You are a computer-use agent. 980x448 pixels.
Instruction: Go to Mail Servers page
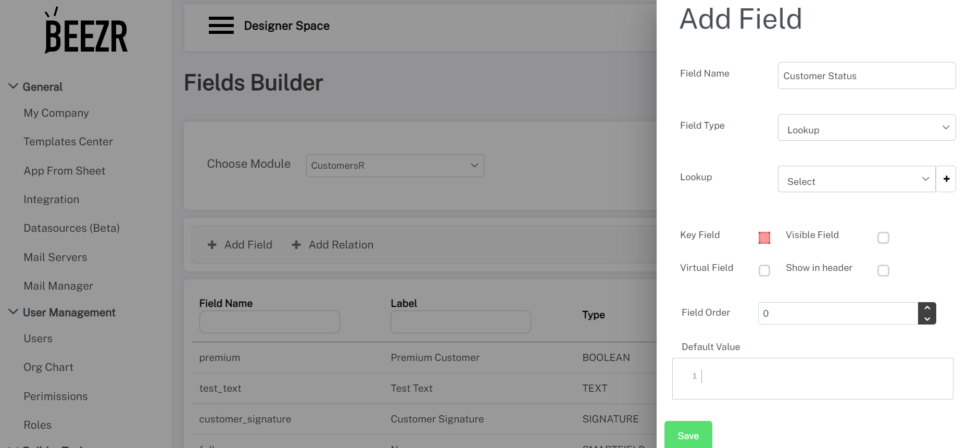[55, 257]
